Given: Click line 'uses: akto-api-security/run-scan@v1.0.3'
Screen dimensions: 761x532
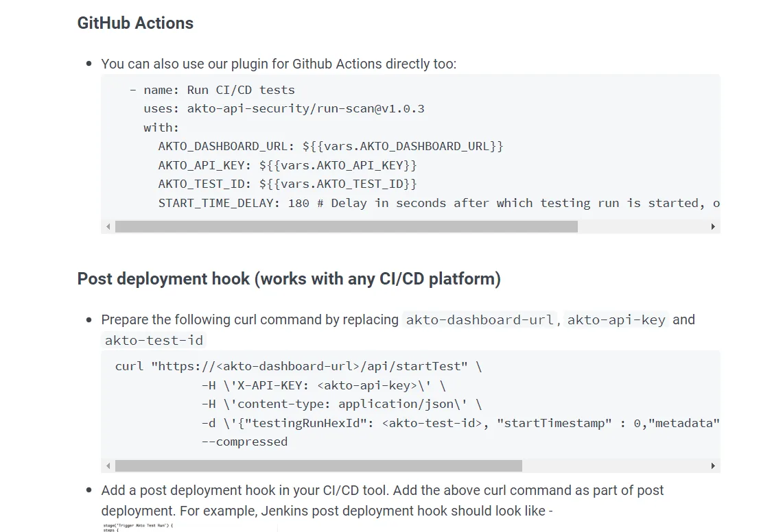Looking at the screenshot, I should (x=284, y=108).
